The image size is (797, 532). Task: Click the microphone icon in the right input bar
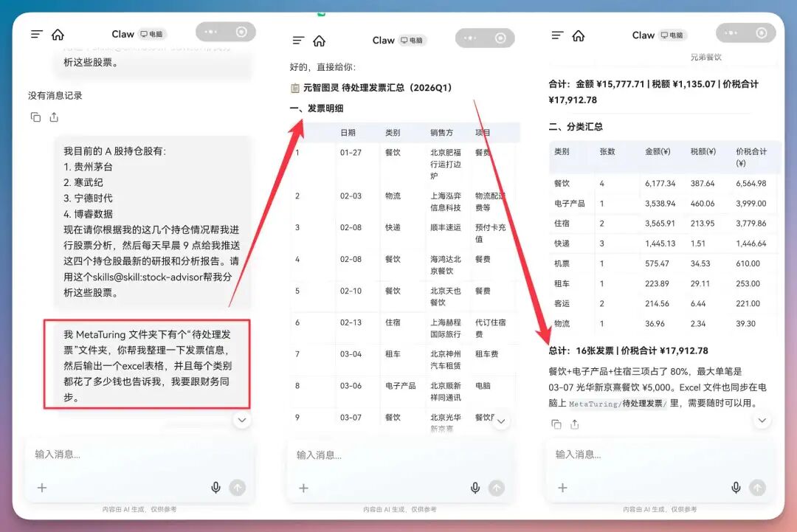(x=736, y=488)
